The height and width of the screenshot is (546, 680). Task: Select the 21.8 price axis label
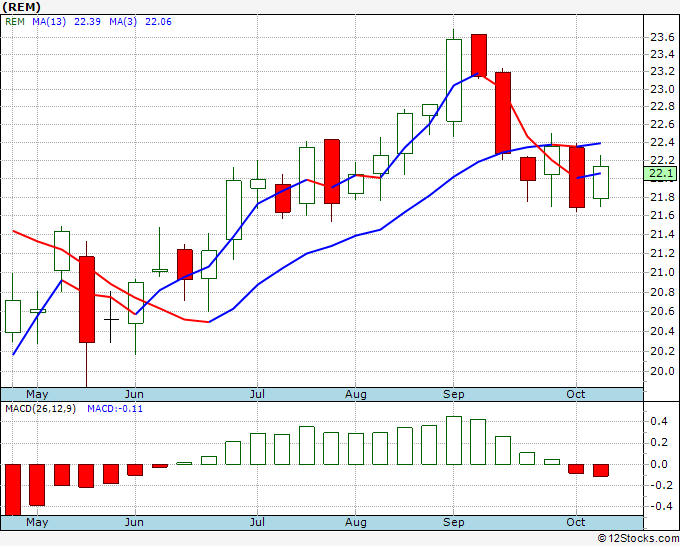click(x=662, y=197)
